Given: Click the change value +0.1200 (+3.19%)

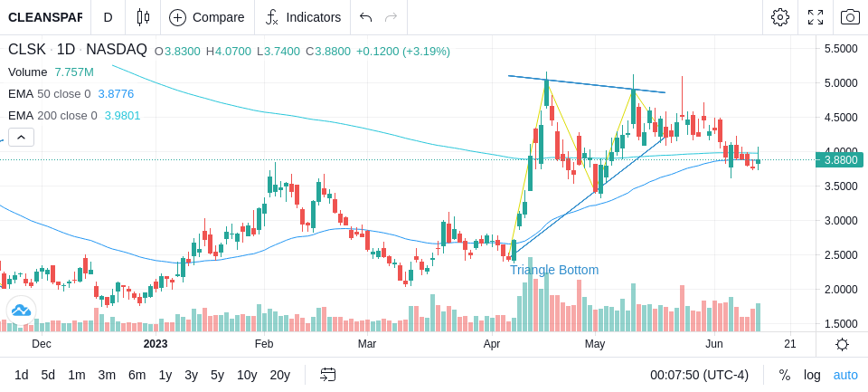Looking at the screenshot, I should [x=403, y=52].
